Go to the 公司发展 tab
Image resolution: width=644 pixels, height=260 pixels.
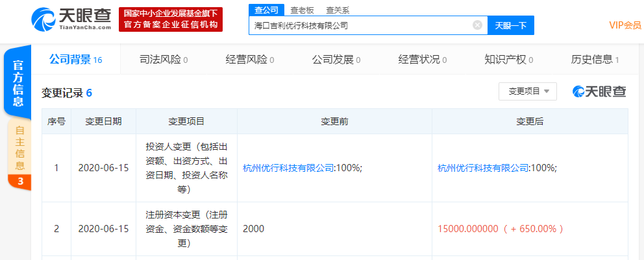[336, 60]
